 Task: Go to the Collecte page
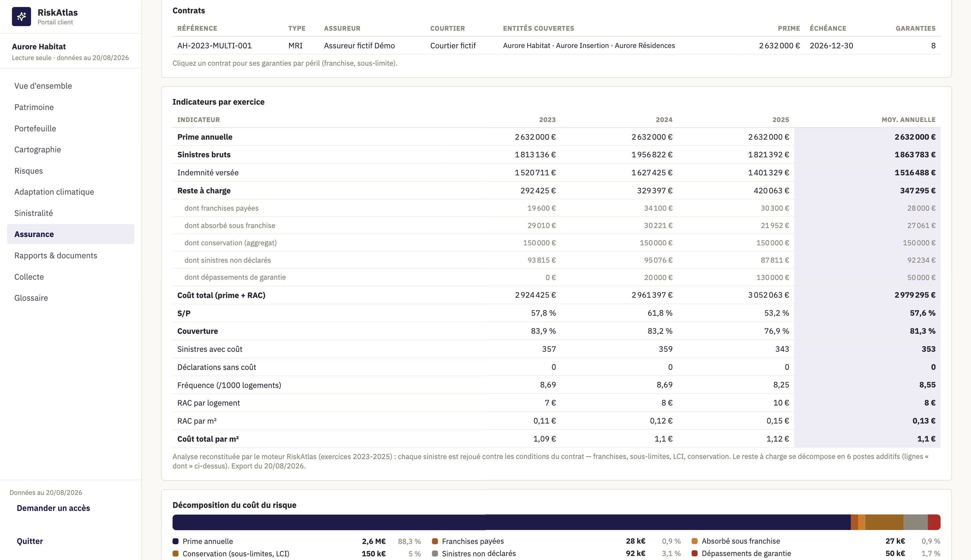71,277
